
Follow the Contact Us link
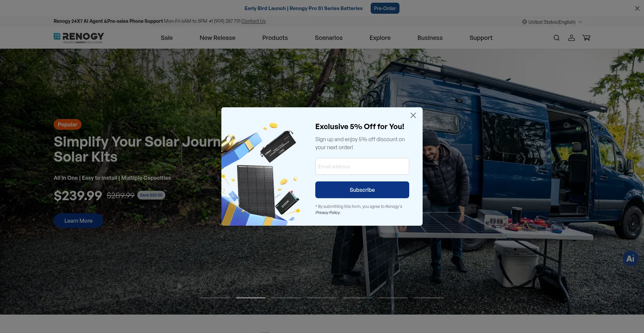[254, 21]
